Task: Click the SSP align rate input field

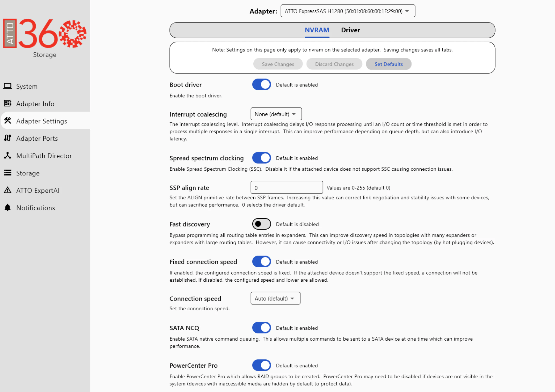Action: (x=287, y=187)
